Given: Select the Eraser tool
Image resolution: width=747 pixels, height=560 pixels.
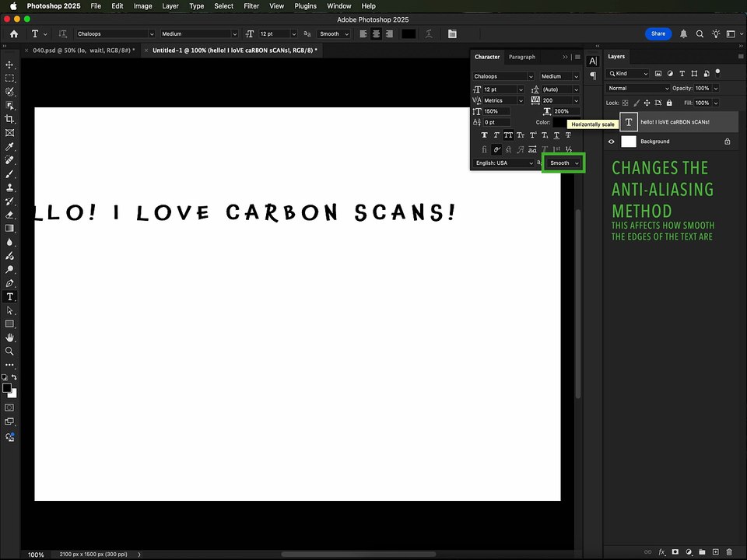Looking at the screenshot, I should (x=9, y=215).
